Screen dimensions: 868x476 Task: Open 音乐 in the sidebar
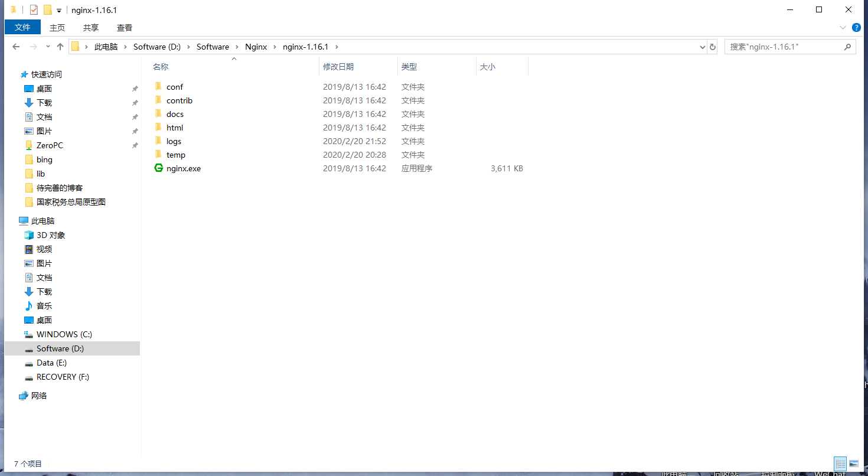click(44, 306)
